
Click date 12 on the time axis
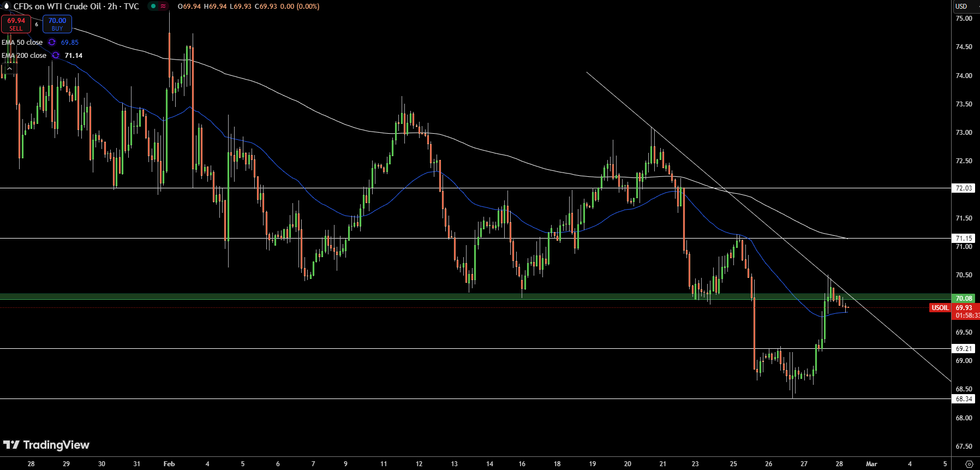(419, 464)
